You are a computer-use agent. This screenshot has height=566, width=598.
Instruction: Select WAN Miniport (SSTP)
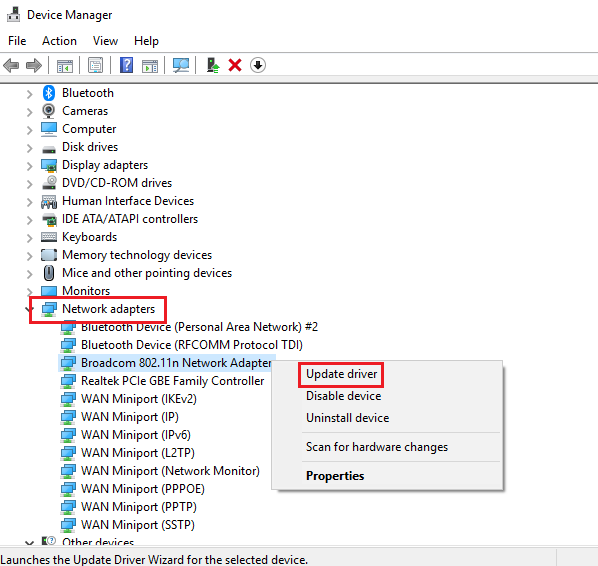[x=138, y=525]
